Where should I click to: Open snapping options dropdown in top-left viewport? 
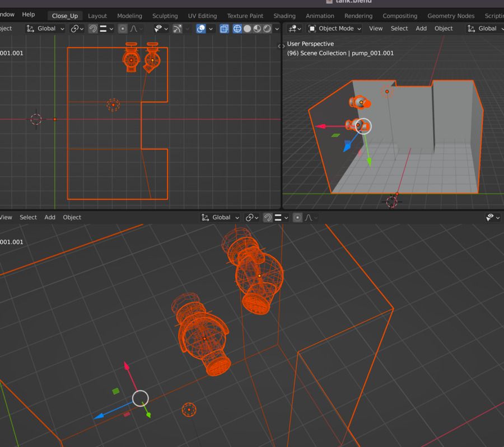[x=107, y=29]
